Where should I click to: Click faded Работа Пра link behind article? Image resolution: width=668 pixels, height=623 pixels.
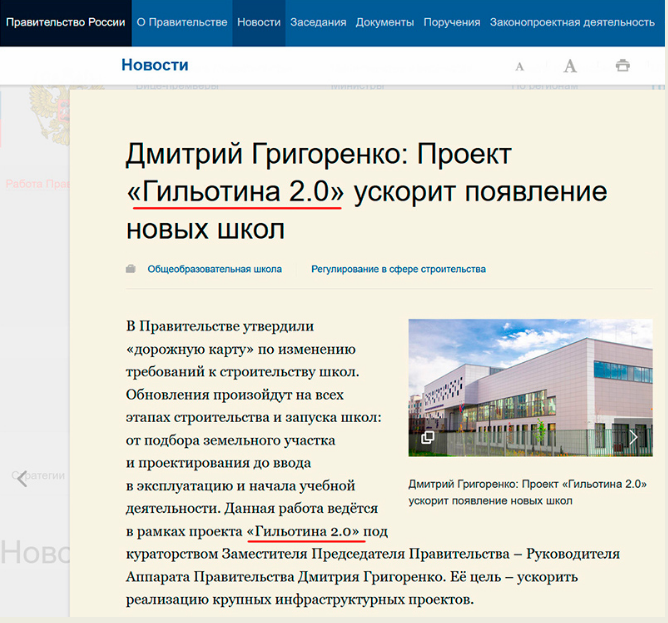pos(37,184)
